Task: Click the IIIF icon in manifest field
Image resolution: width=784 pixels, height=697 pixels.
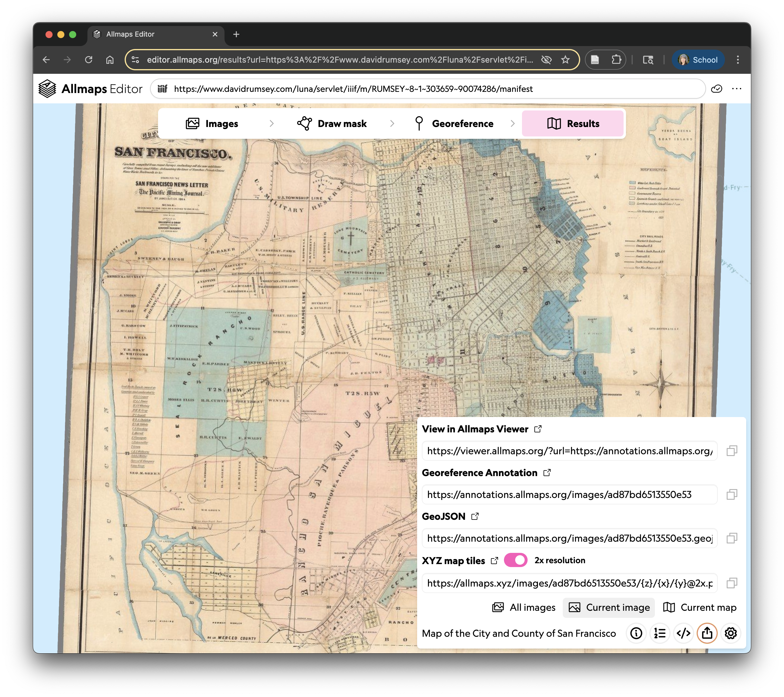Action: (x=163, y=89)
